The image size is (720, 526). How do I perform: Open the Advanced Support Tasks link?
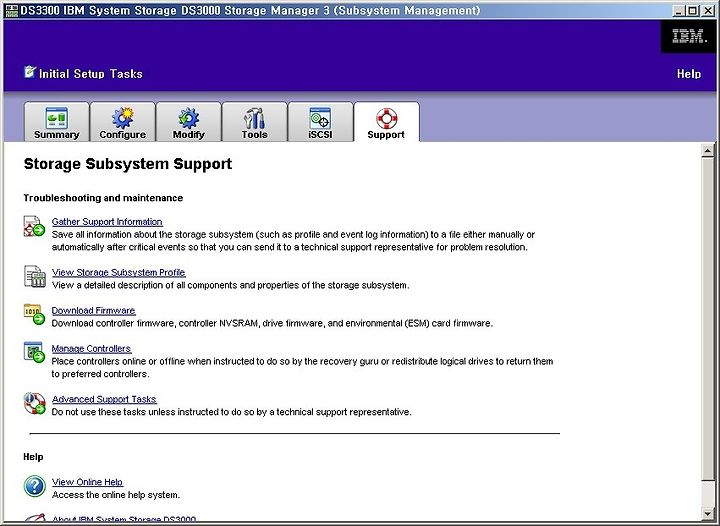[x=104, y=399]
